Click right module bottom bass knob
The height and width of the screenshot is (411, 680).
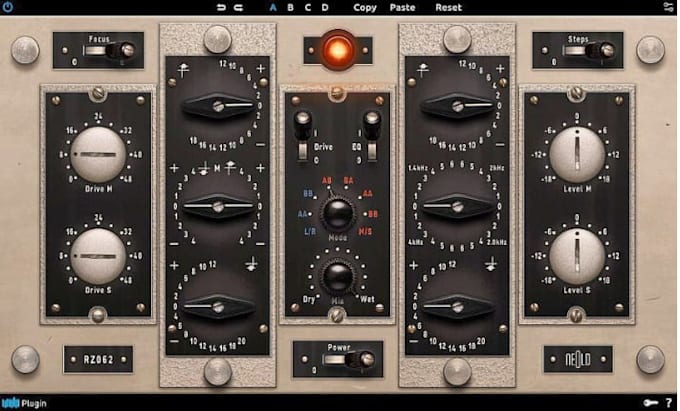[x=458, y=307]
